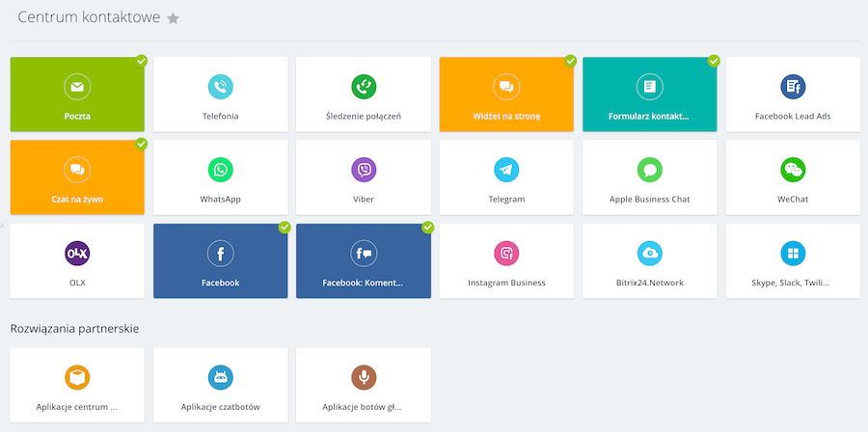Click the Apple Business Chat label

pyautogui.click(x=649, y=200)
